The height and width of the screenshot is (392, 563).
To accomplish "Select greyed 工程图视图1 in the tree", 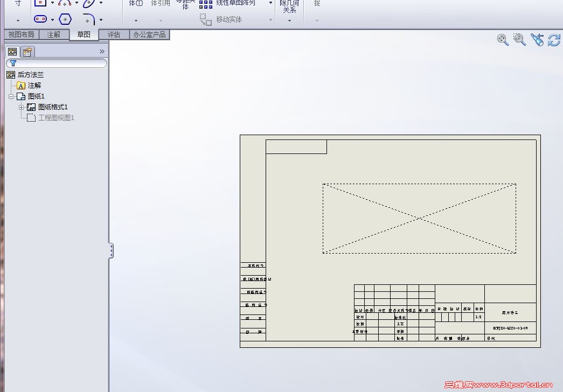I will (x=56, y=118).
